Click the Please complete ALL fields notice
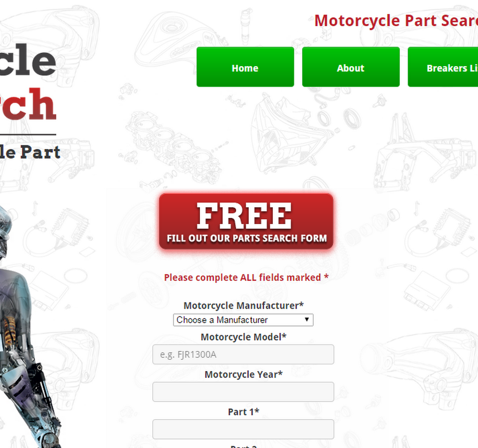 click(x=246, y=278)
